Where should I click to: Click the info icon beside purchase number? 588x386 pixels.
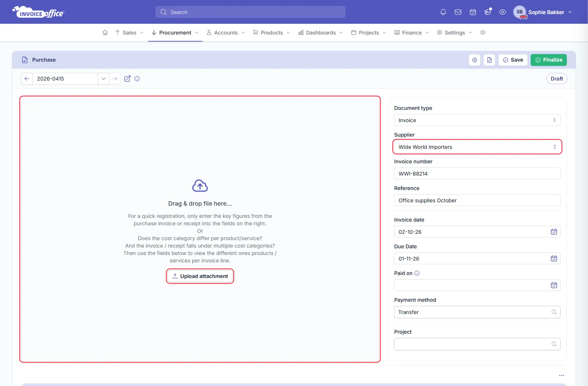[137, 79]
